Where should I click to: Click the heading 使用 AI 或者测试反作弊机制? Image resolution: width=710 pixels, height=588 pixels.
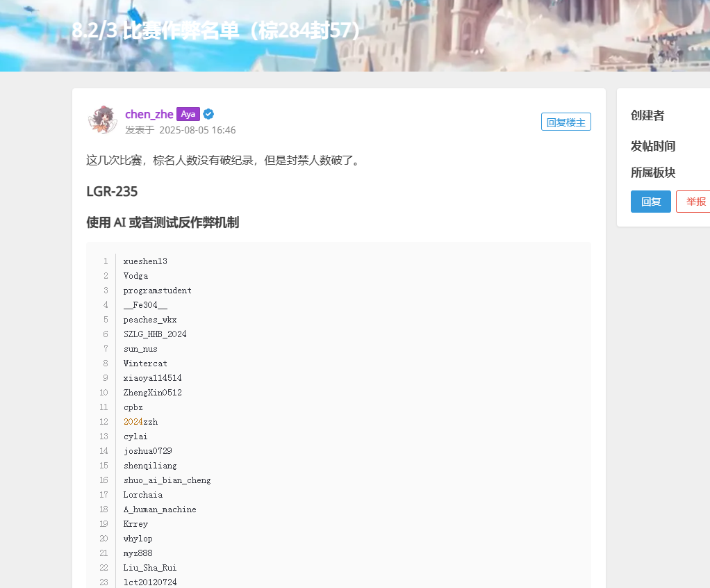(x=163, y=222)
